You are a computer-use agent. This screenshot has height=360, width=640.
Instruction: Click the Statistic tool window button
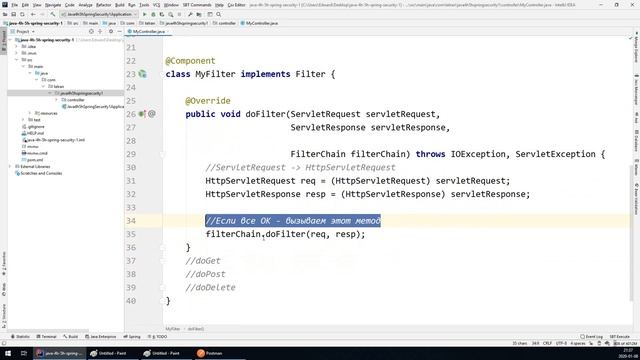click(20, 337)
